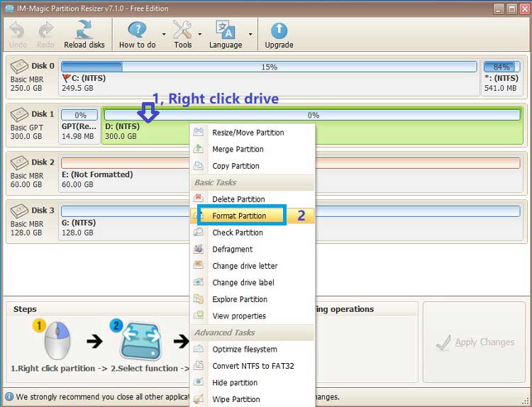Click the C: drive 15% usage bar
This screenshot has height=407, width=532.
(269, 67)
